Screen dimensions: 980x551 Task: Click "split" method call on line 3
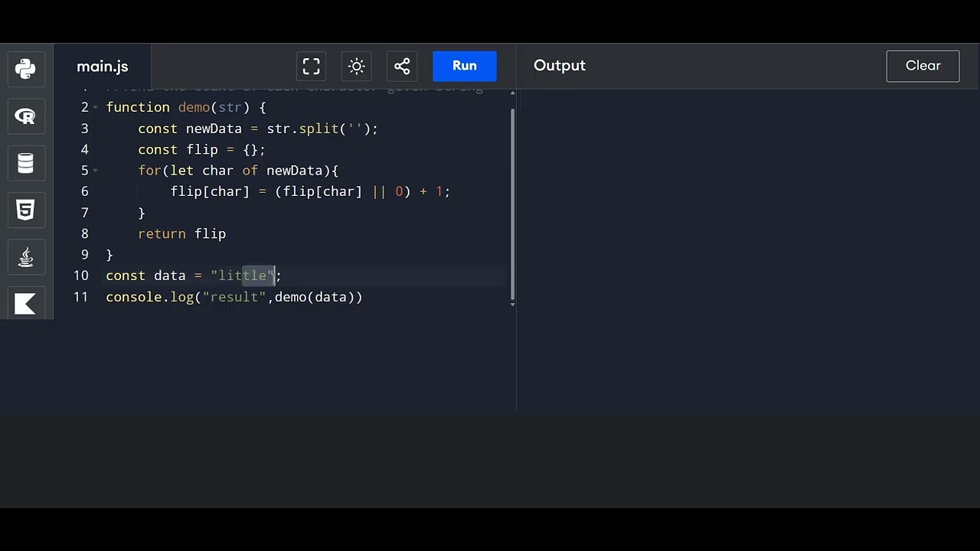click(318, 129)
